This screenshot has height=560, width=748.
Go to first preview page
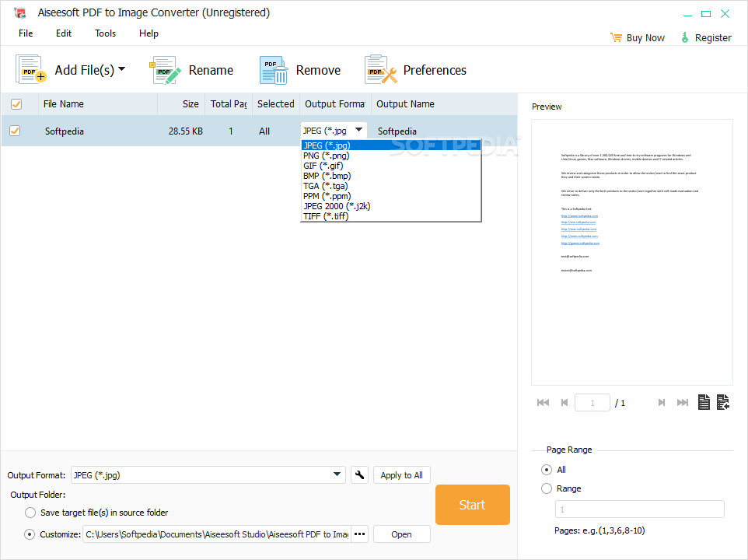pyautogui.click(x=543, y=403)
